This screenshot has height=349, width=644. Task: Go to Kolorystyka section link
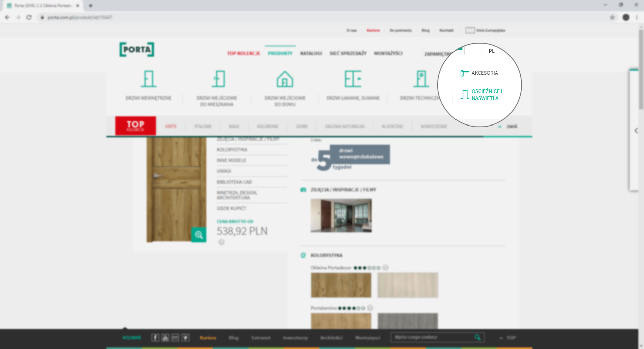click(232, 150)
